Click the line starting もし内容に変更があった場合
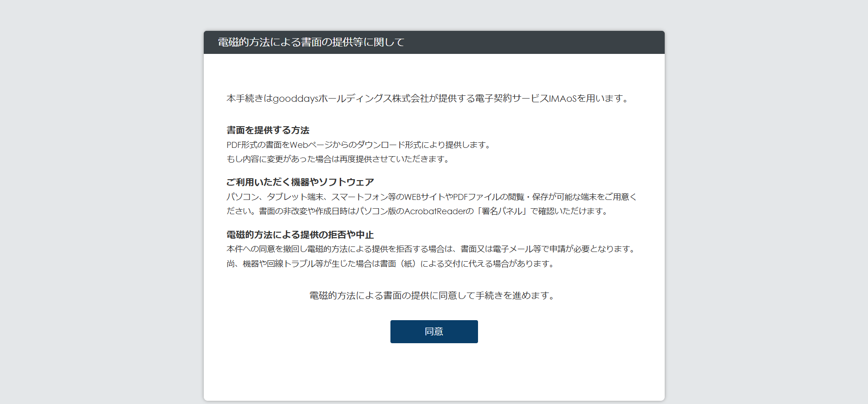 [x=338, y=159]
